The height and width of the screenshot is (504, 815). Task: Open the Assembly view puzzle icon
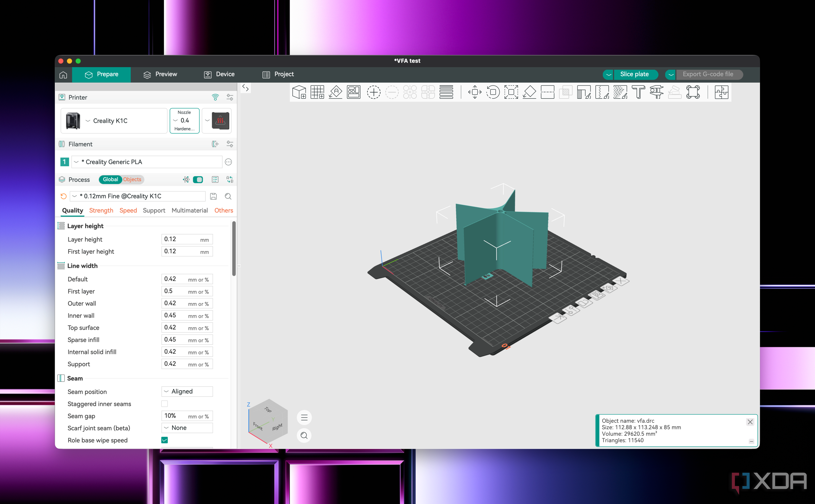721,92
